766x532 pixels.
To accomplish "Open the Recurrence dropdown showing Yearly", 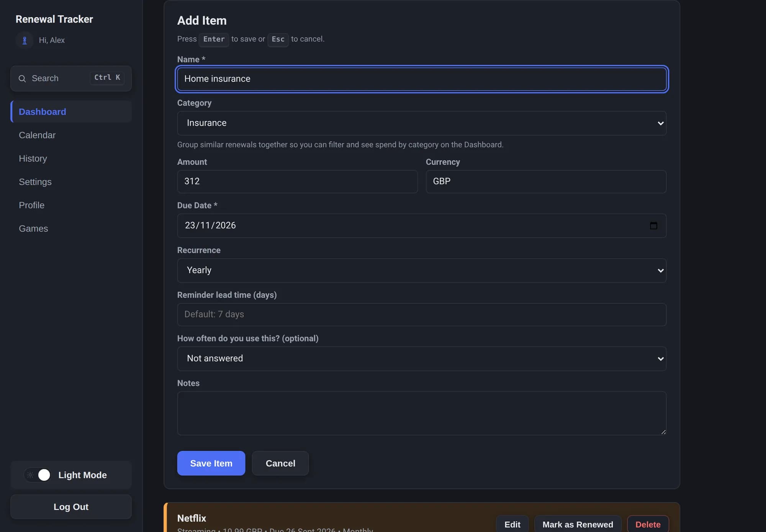I will [x=422, y=270].
